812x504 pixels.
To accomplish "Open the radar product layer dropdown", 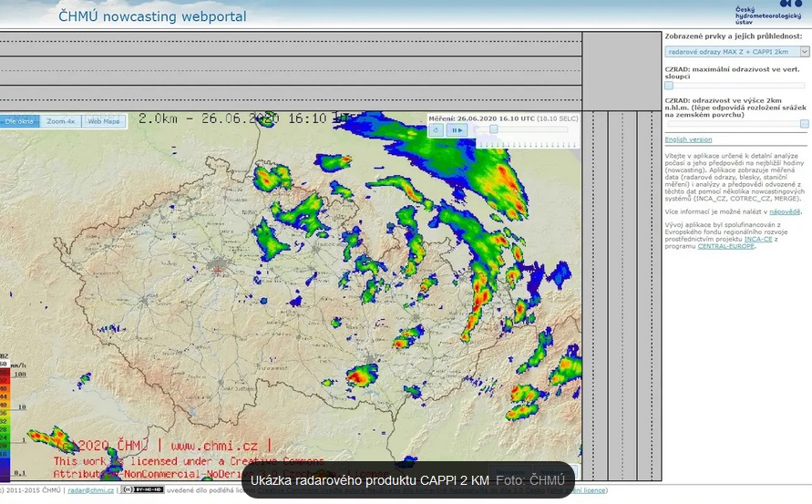I will pos(732,52).
